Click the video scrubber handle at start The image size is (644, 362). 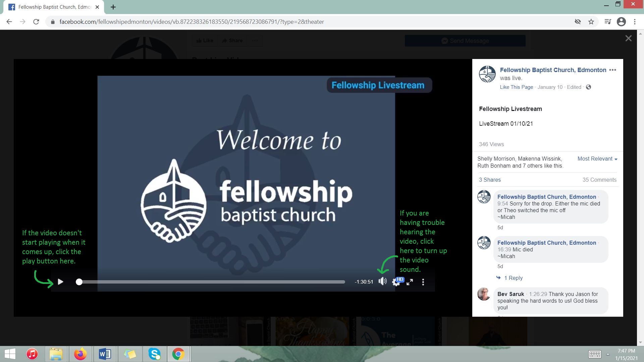[x=79, y=282]
